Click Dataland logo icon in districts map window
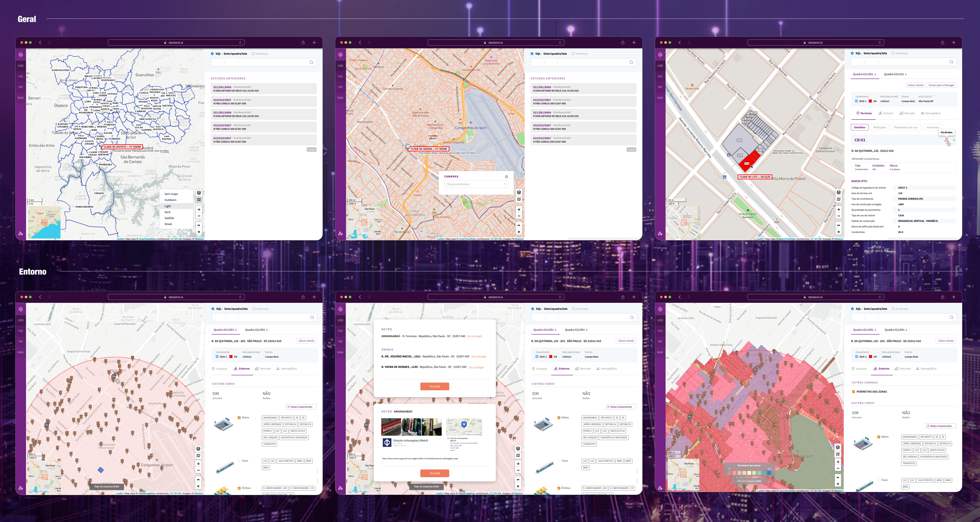 coord(20,55)
